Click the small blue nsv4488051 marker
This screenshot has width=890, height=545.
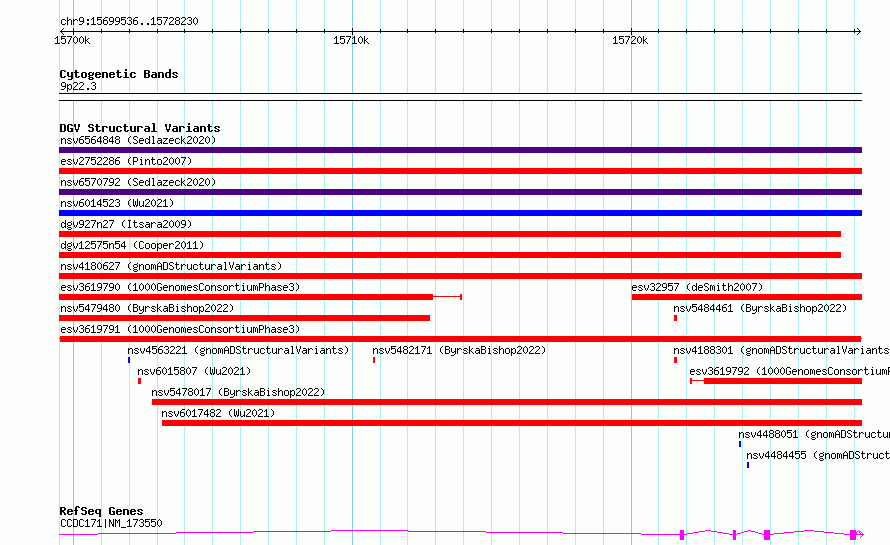(x=740, y=444)
